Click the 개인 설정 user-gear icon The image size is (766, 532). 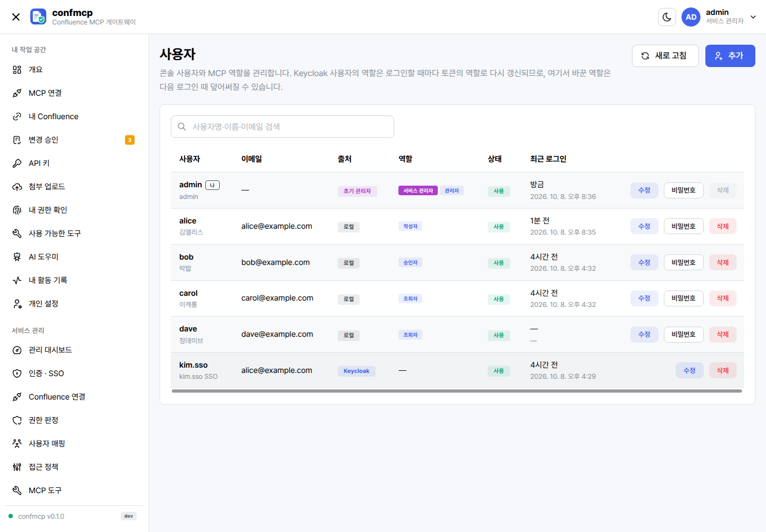coord(17,304)
